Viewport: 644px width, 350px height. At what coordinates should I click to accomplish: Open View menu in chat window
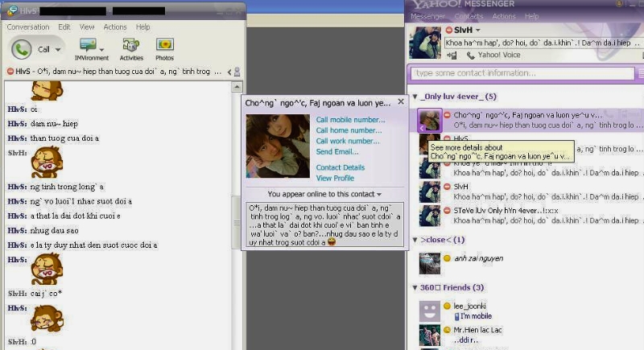[87, 27]
